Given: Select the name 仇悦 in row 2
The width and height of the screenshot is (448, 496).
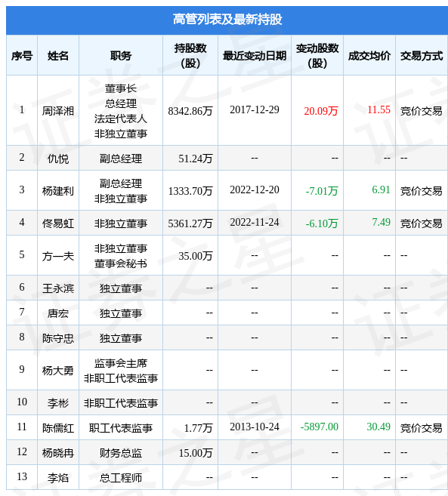Looking at the screenshot, I should pyautogui.click(x=58, y=159).
